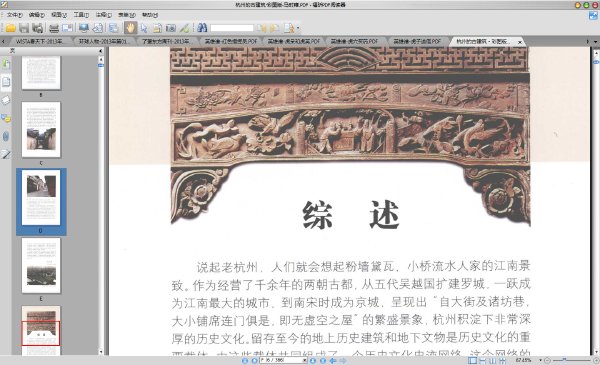
Task: Click the blue monitor toolbar icon
Action: (x=84, y=28)
